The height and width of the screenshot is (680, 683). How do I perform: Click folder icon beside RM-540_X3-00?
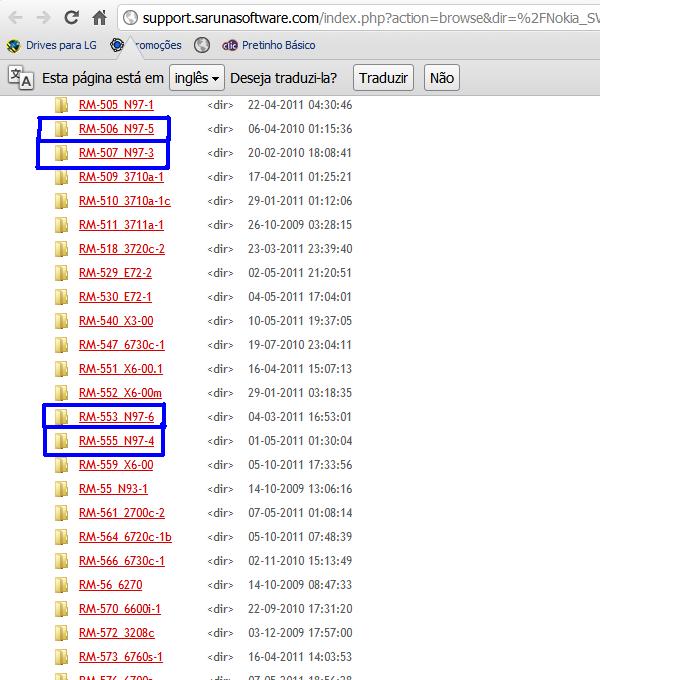[x=61, y=321]
